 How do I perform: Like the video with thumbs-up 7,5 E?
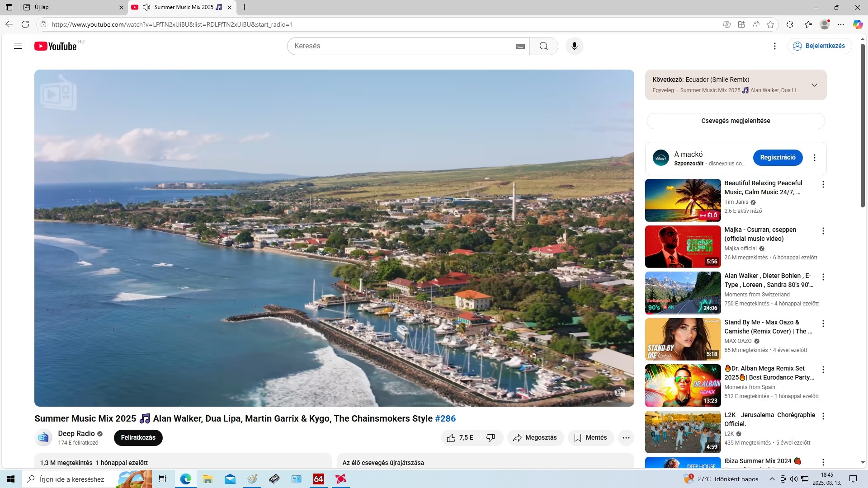[460, 437]
